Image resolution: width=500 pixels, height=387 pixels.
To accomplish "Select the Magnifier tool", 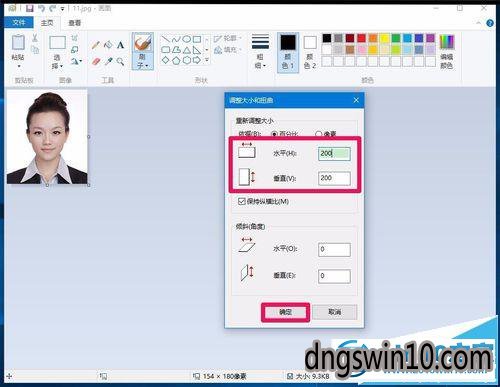I will [120, 61].
